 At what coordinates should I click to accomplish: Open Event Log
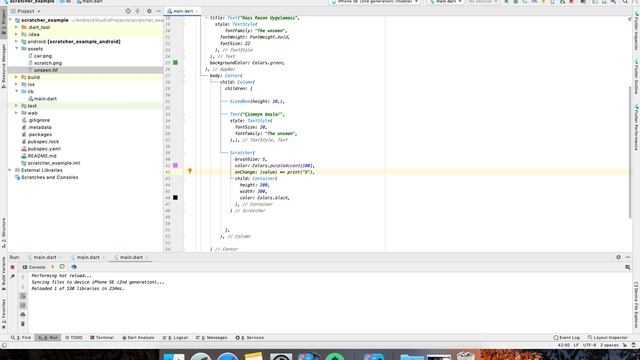567,338
